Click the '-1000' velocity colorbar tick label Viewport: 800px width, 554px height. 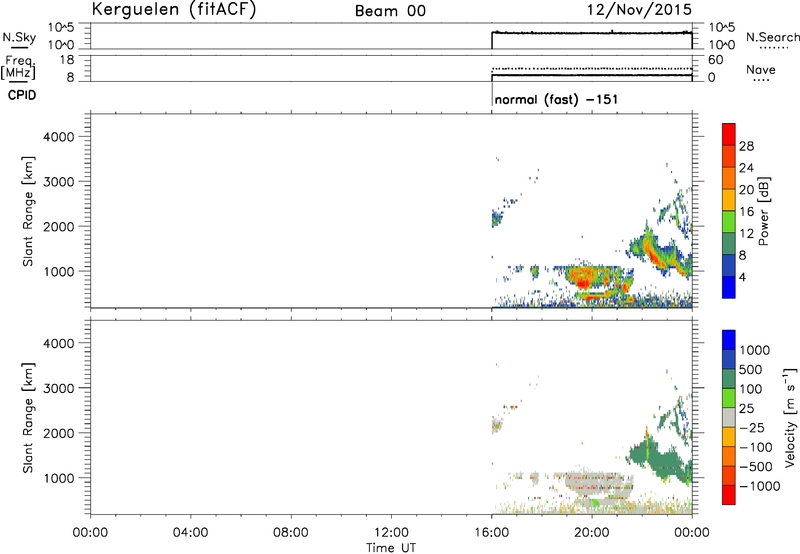[759, 486]
